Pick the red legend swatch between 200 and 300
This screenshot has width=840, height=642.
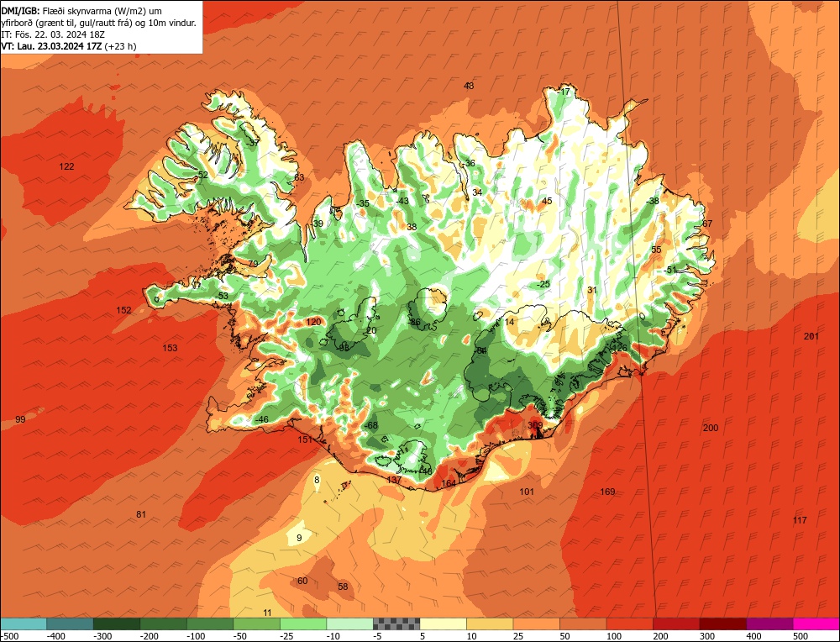point(676,624)
